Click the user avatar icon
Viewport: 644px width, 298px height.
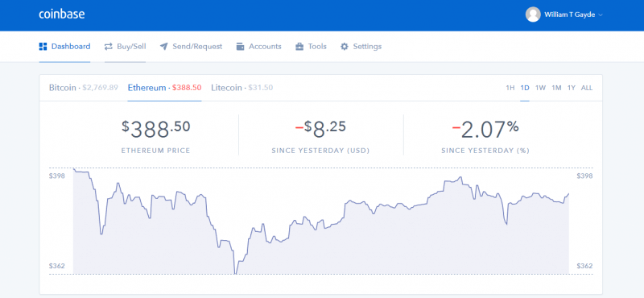533,14
